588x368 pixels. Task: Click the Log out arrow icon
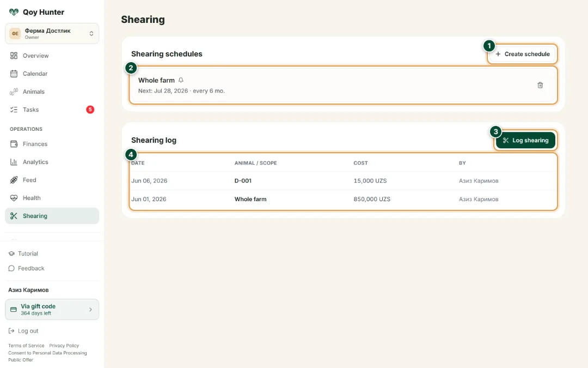pyautogui.click(x=11, y=331)
